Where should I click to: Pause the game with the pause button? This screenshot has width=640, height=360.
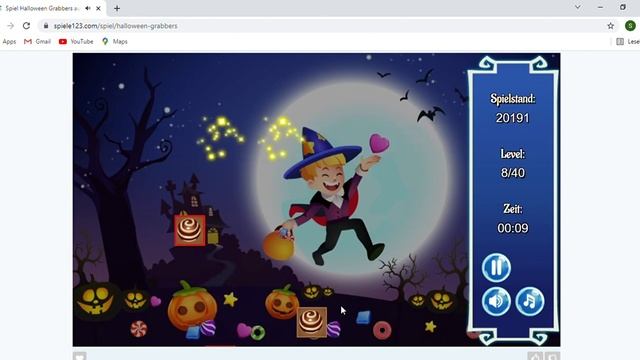click(496, 268)
